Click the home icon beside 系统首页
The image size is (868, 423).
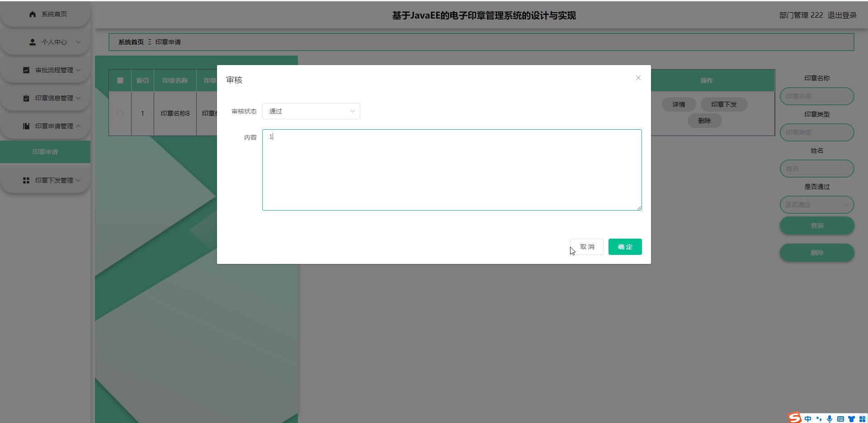33,14
